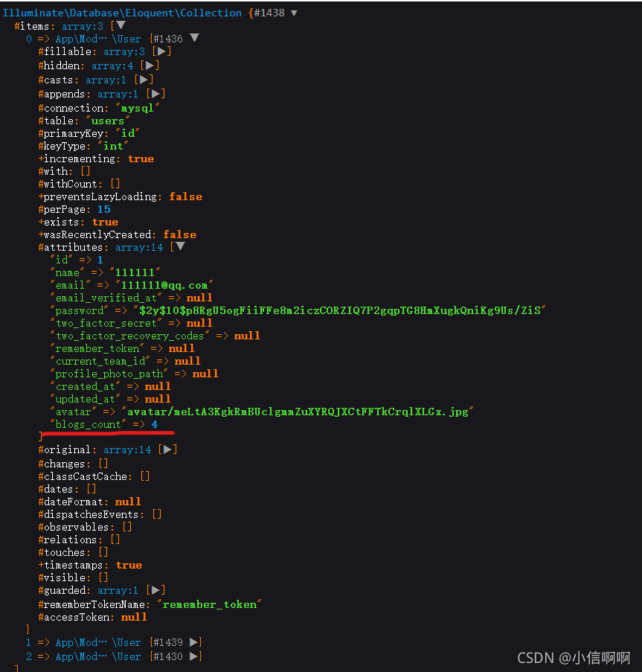
Task: Click the "blogs_count" attribute key
Action: tap(89, 424)
